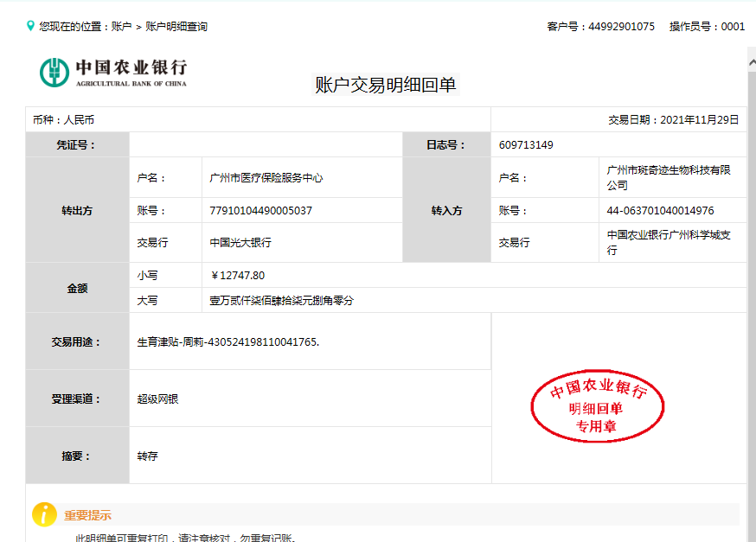Click the channel value 超级网银
756x542 pixels.
pos(157,399)
